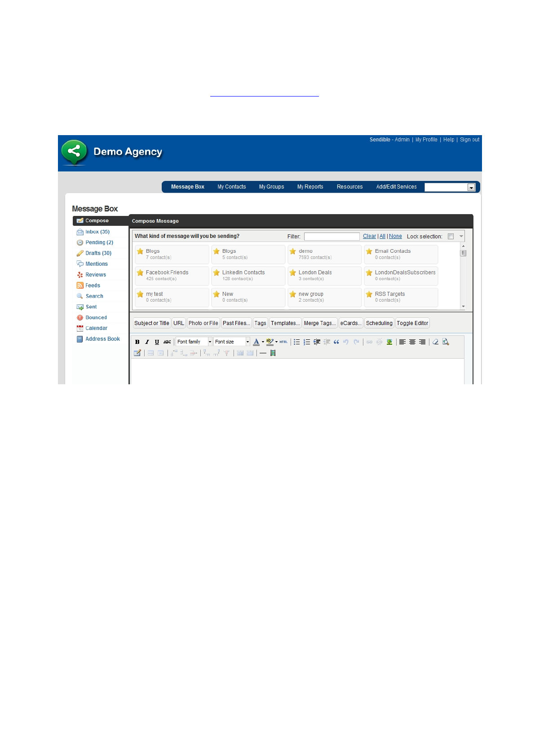The height and width of the screenshot is (756, 535).
Task: Click the None link
Action: point(396,237)
